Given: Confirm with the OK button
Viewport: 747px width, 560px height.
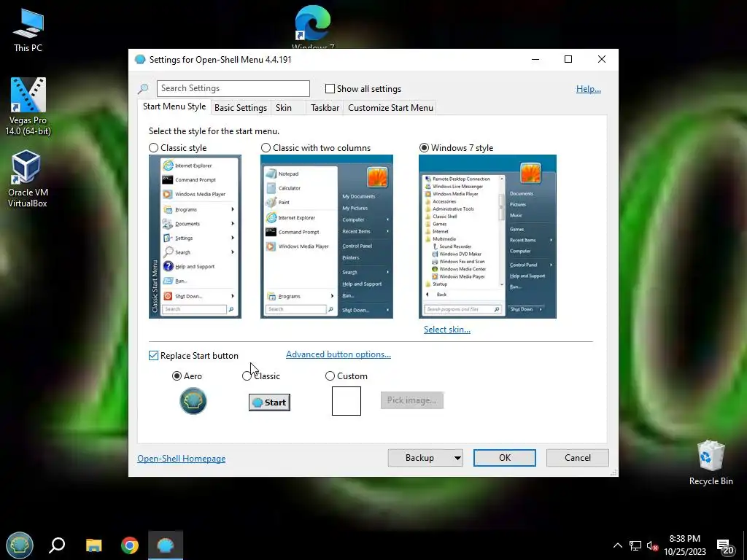Looking at the screenshot, I should click(x=505, y=458).
